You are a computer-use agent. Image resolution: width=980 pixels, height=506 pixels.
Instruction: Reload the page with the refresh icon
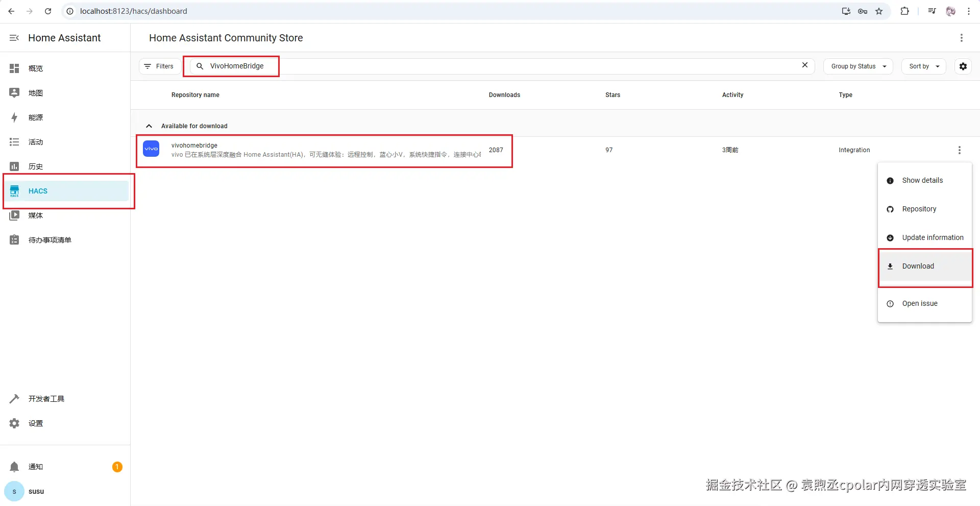click(x=48, y=11)
